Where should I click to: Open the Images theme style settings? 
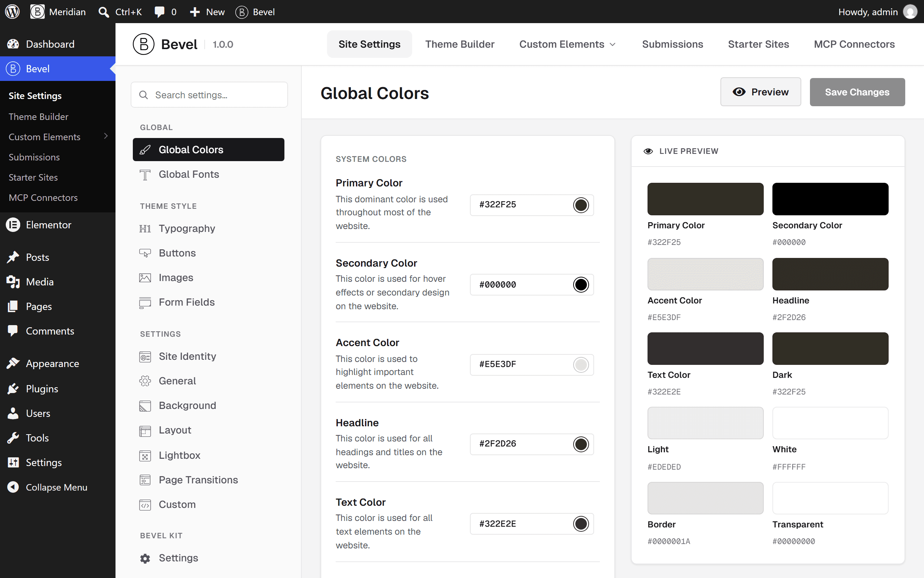pyautogui.click(x=209, y=277)
